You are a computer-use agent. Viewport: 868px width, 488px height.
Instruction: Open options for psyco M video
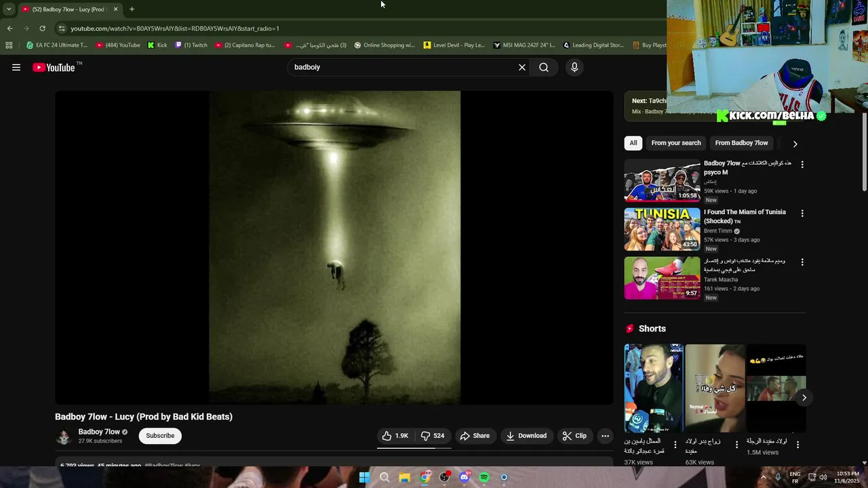tap(802, 165)
